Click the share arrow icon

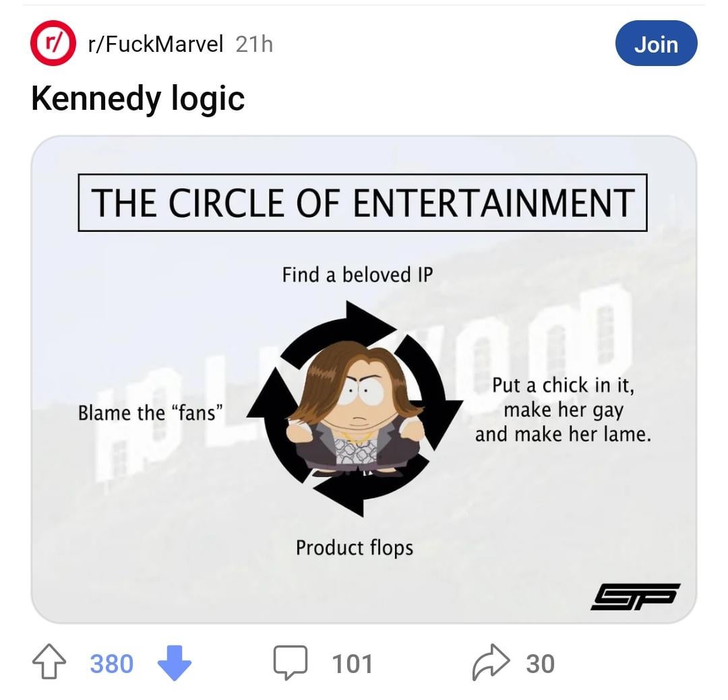(x=492, y=664)
